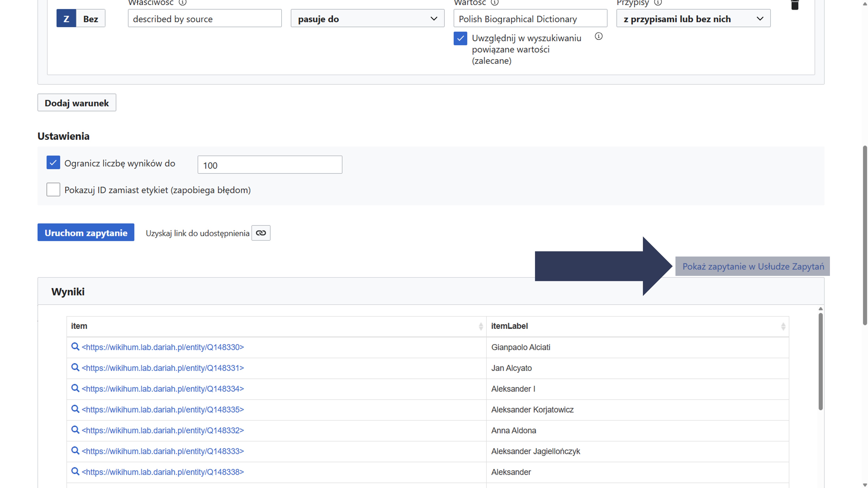Click the shareable link chain icon

[261, 233]
